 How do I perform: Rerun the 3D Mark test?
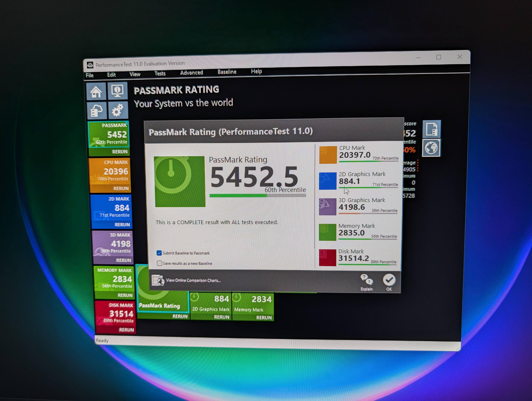point(124,260)
